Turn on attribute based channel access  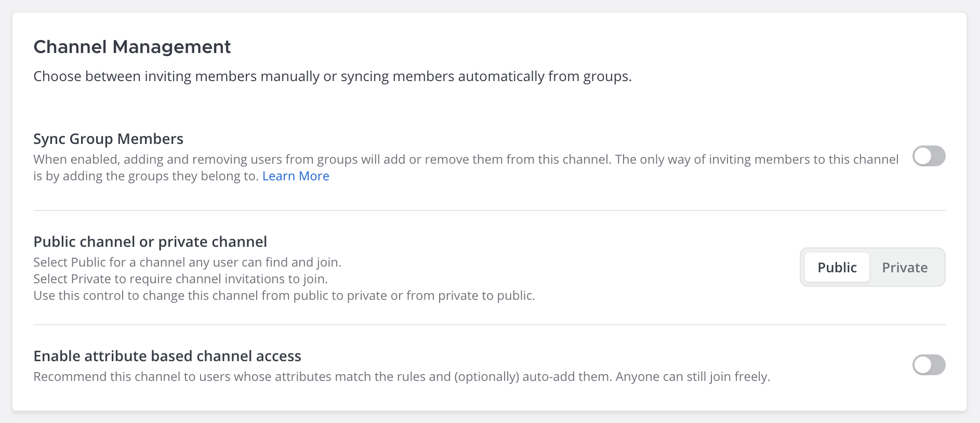tap(929, 365)
